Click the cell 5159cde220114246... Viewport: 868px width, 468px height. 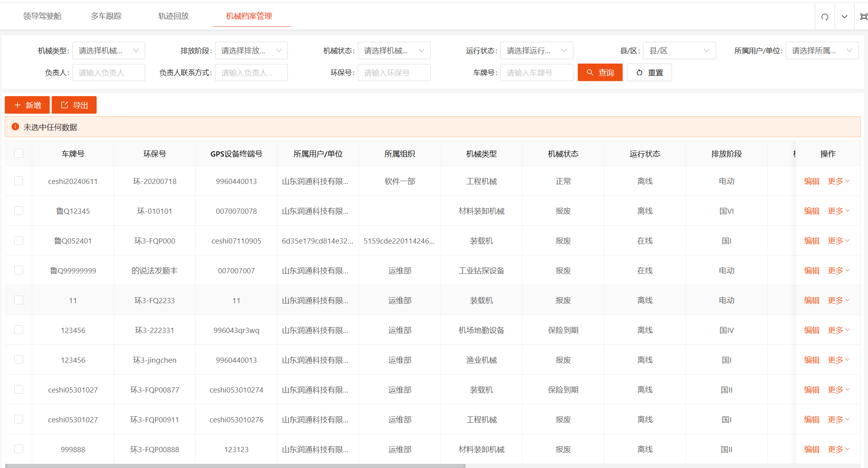(399, 241)
